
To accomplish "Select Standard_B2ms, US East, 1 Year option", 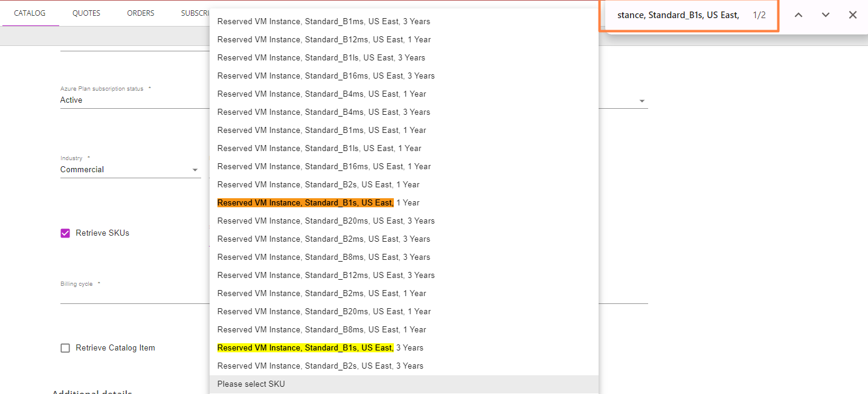I will (404, 294).
